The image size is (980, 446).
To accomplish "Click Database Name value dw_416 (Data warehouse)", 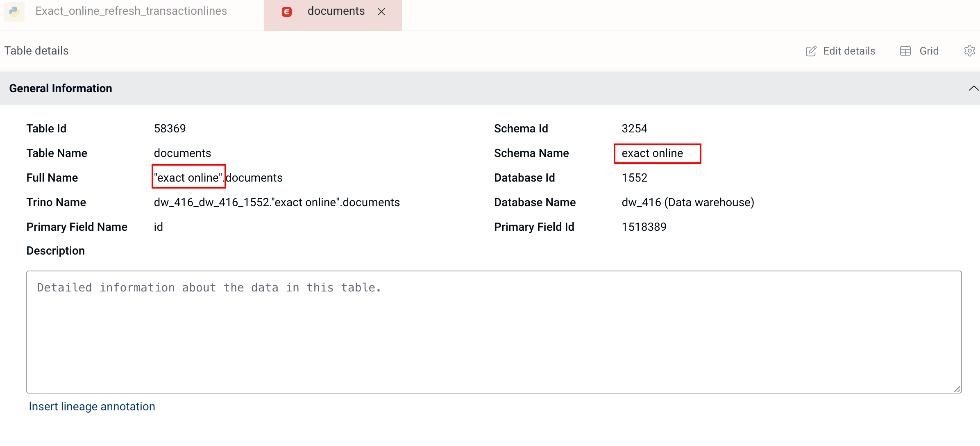I will [x=688, y=202].
